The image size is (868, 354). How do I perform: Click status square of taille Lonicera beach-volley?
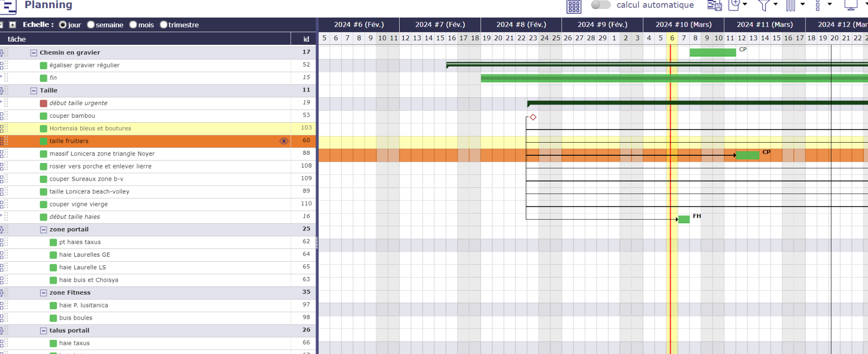(43, 192)
